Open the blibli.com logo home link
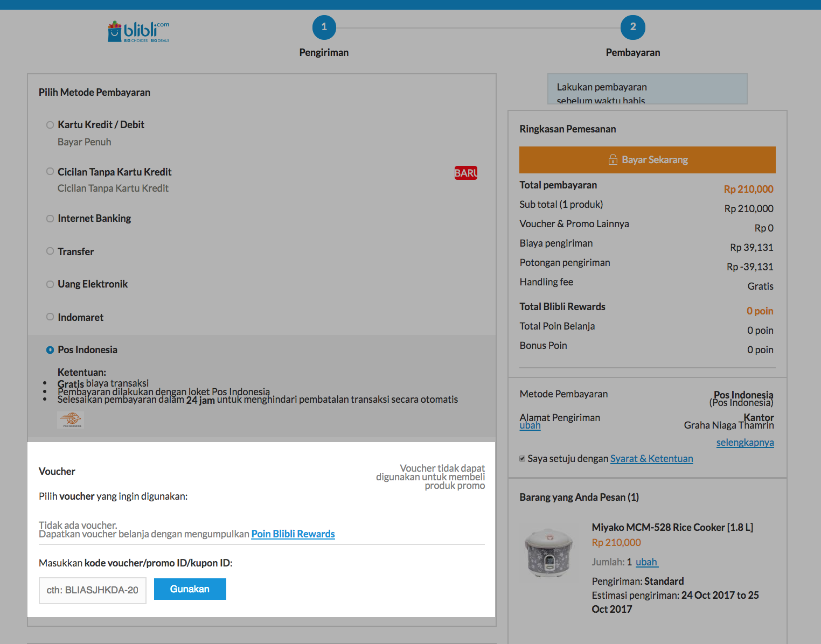Screen dimensions: 821x644 138,32
